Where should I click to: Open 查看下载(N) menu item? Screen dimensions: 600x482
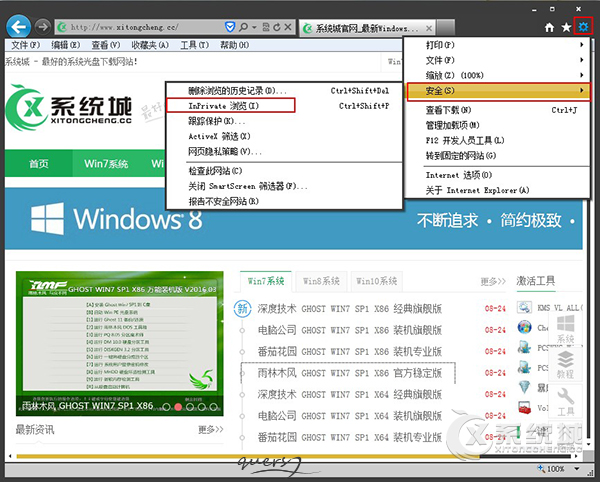pyautogui.click(x=497, y=110)
